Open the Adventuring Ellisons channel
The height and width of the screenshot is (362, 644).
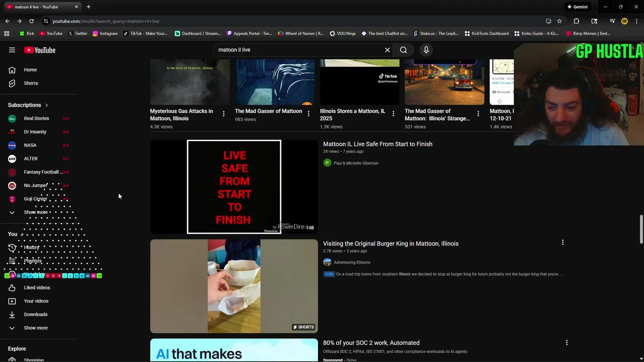click(x=352, y=262)
